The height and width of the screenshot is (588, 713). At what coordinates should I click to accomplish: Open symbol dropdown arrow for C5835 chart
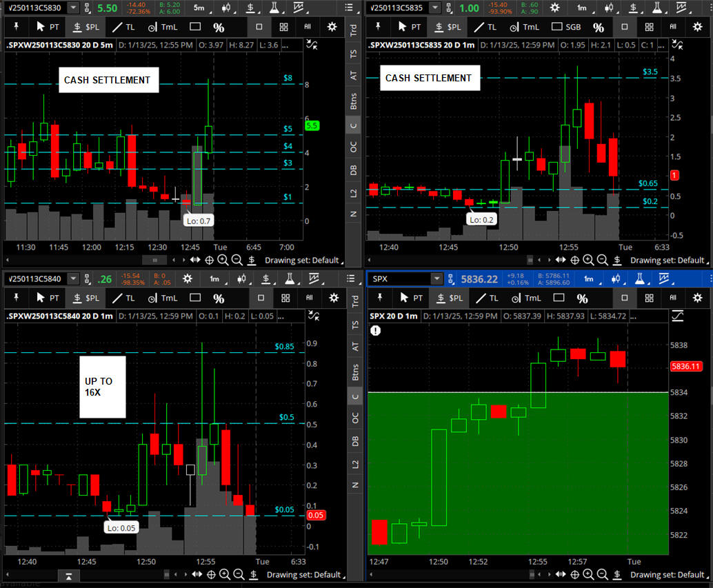pyautogui.click(x=435, y=8)
